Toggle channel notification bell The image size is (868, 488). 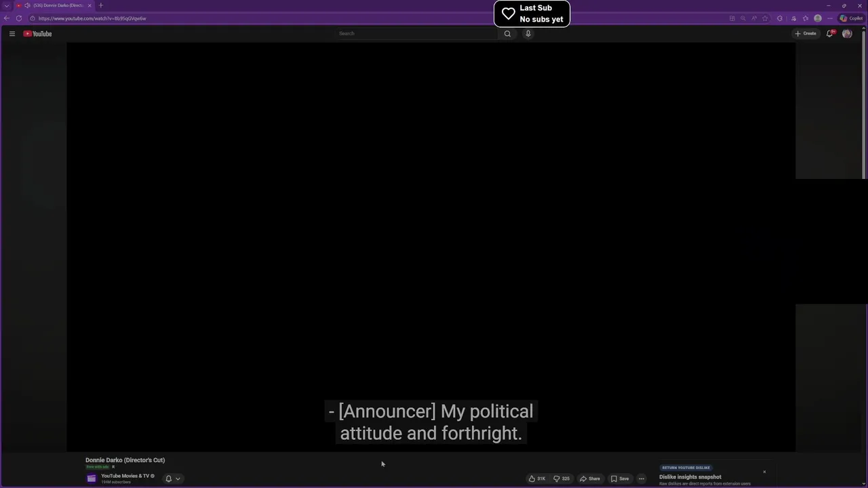(169, 479)
